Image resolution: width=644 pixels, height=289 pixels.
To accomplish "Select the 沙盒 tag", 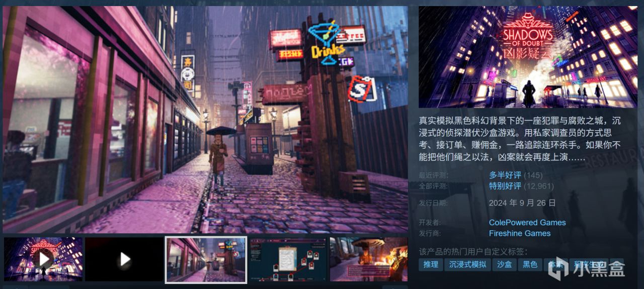I will pyautogui.click(x=505, y=264).
